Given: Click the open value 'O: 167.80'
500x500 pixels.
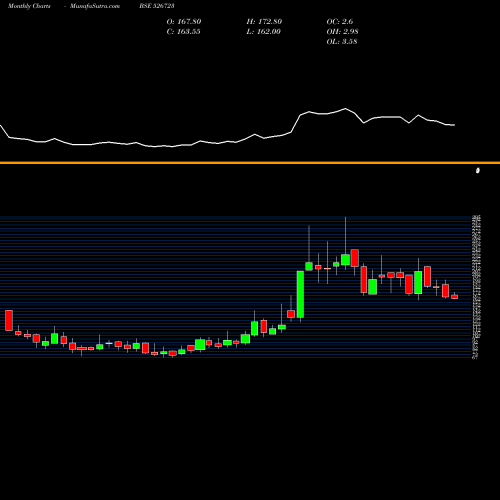Looking at the screenshot, I should [x=184, y=21].
